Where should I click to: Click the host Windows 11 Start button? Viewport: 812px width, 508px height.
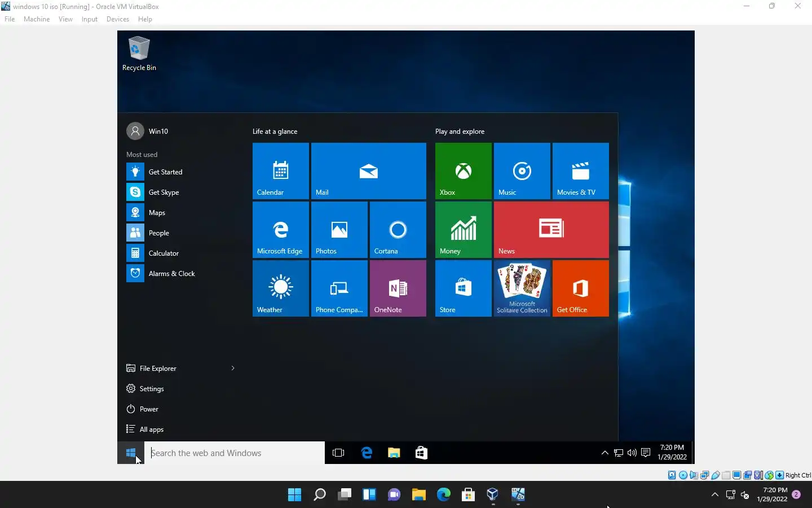294,495
